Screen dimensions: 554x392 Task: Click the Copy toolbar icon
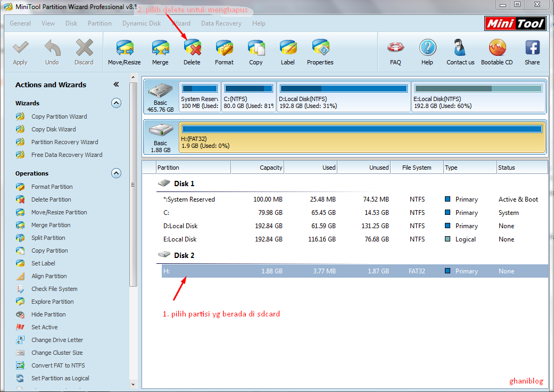[x=256, y=48]
